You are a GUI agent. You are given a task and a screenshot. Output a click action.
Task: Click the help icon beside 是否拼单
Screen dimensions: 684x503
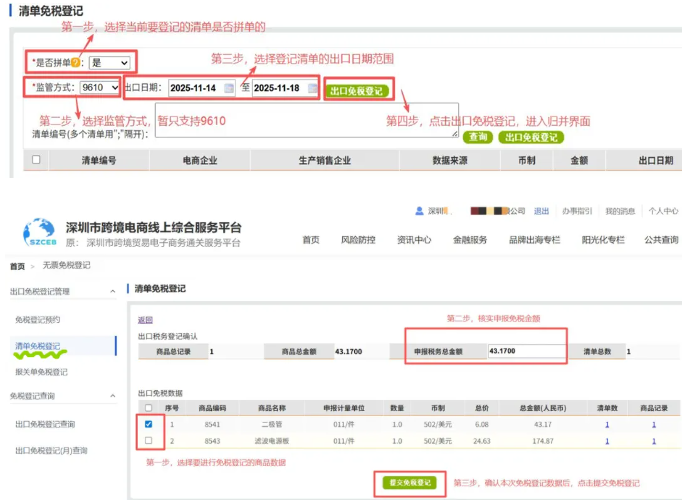(76, 63)
